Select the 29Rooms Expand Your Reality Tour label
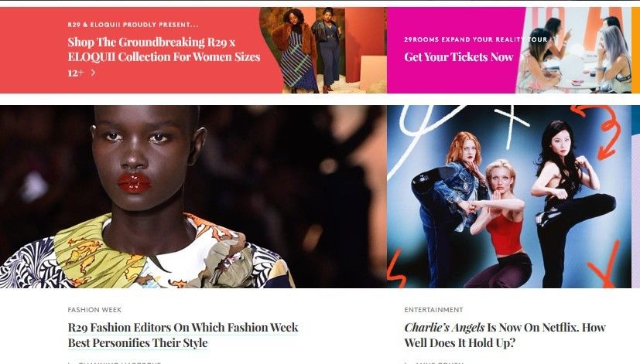Viewport: 640px width, 364px height. click(475, 39)
